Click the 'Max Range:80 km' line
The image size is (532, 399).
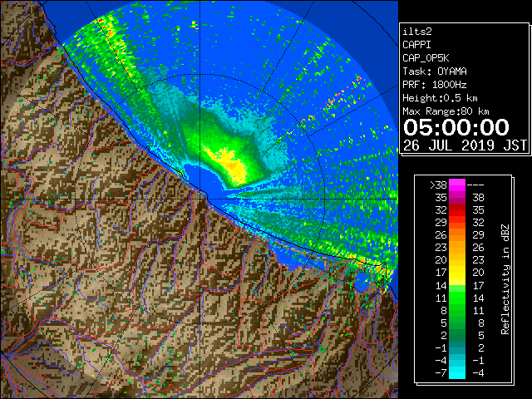pyautogui.click(x=446, y=111)
